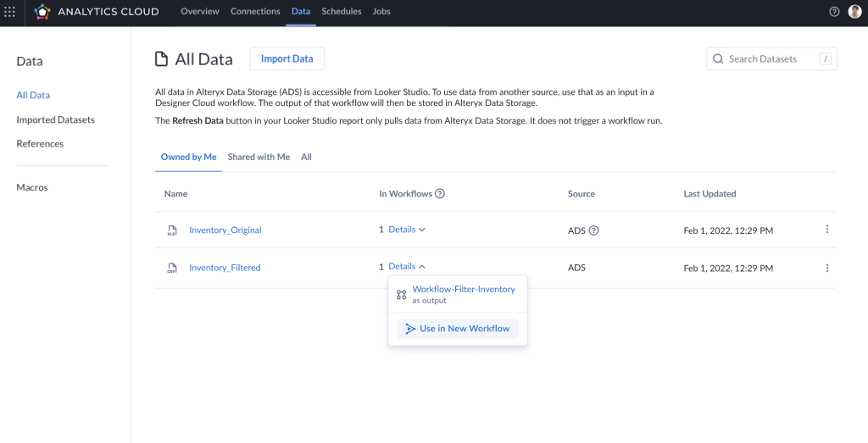
Task: Show the All datasets tab
Action: coord(306,157)
